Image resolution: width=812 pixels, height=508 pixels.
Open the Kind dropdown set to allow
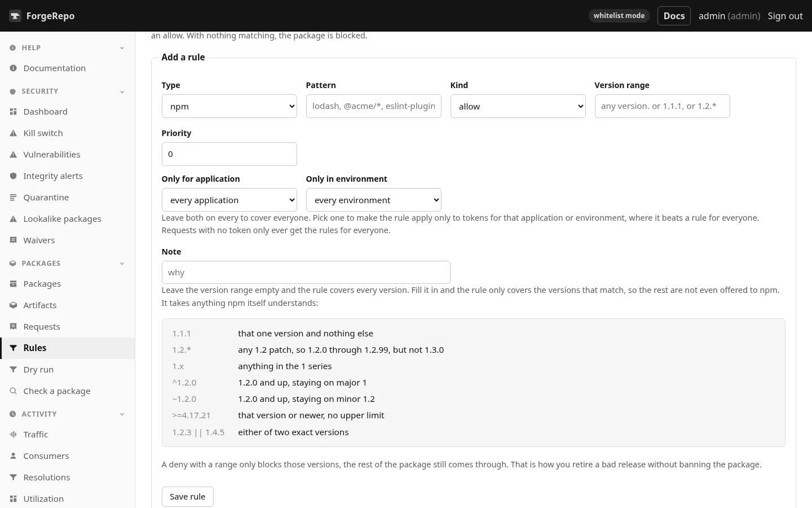click(518, 106)
